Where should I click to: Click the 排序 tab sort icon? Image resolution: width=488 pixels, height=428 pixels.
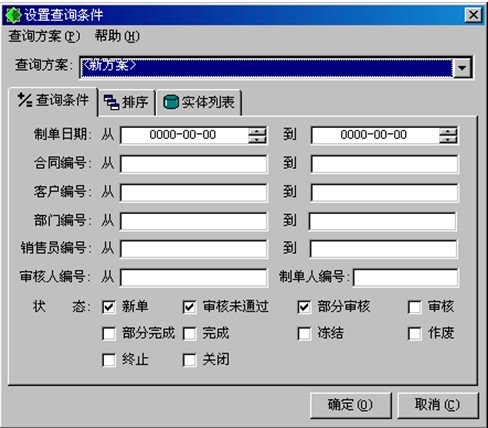(111, 102)
